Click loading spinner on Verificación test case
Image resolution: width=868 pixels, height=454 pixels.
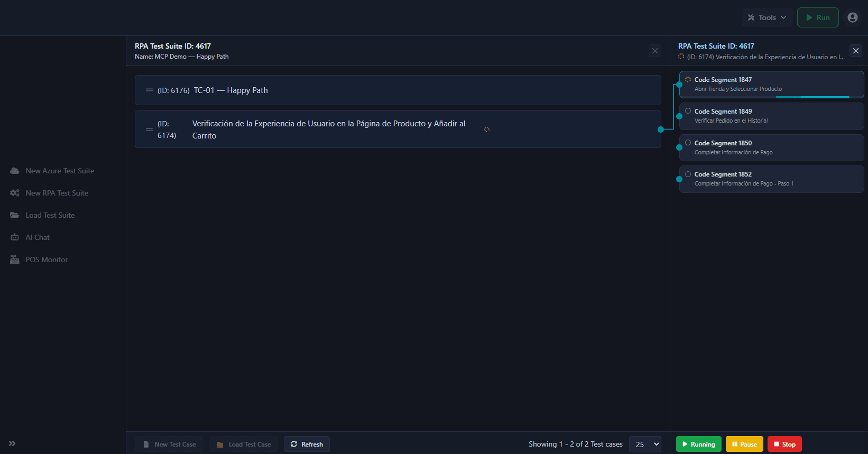487,129
